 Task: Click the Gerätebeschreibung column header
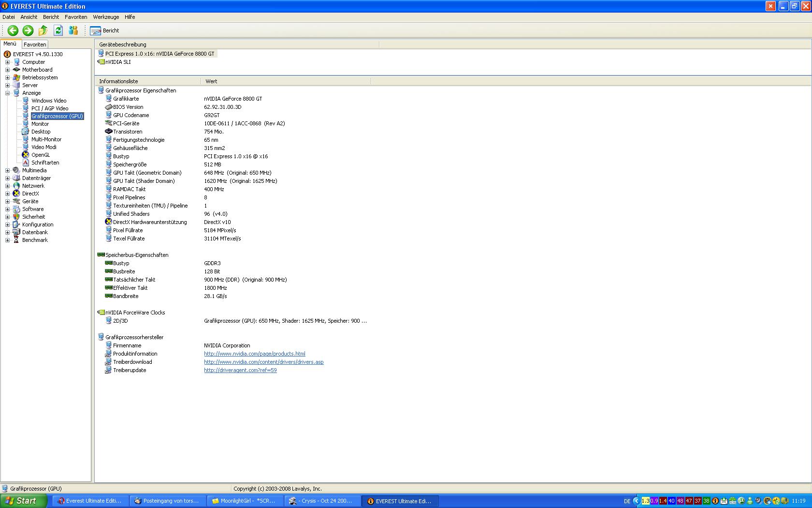(x=237, y=45)
